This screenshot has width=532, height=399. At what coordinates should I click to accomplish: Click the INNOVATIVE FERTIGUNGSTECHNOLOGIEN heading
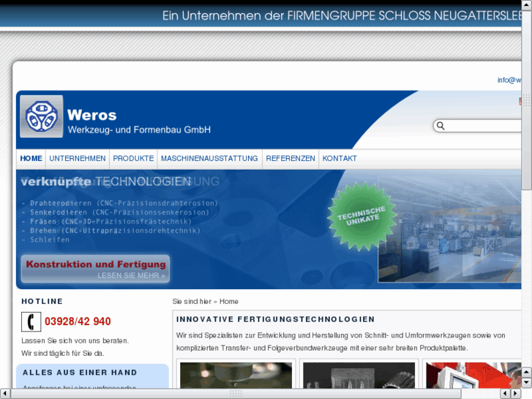click(x=275, y=319)
